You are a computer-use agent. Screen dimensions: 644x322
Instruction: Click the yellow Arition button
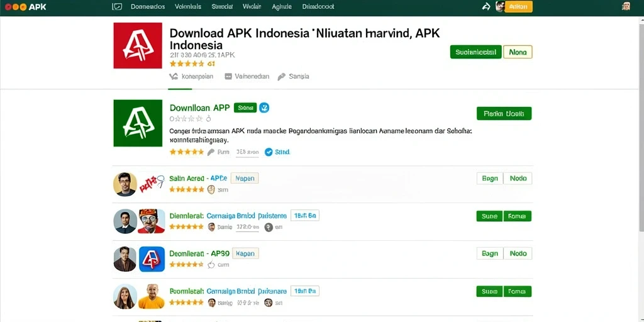tap(518, 6)
